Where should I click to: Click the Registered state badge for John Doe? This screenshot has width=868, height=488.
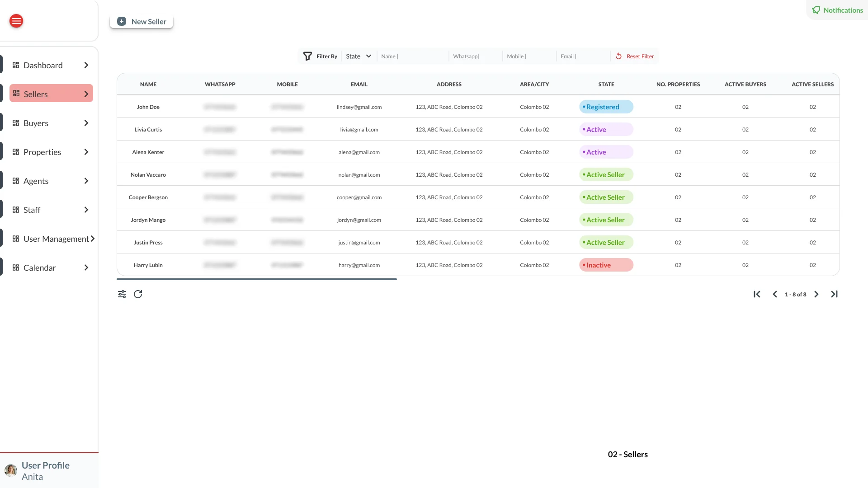click(x=606, y=107)
